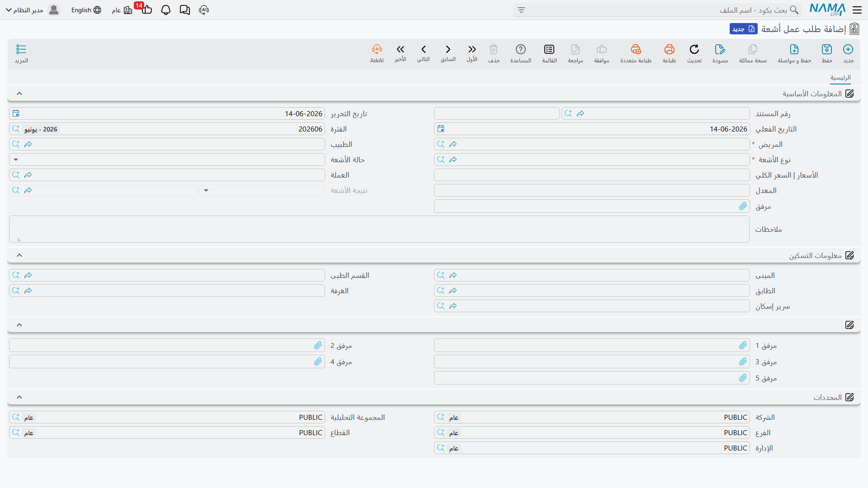This screenshot has height=488, width=868.
Task: Click the حذف (Delete) trash icon
Action: (x=494, y=49)
